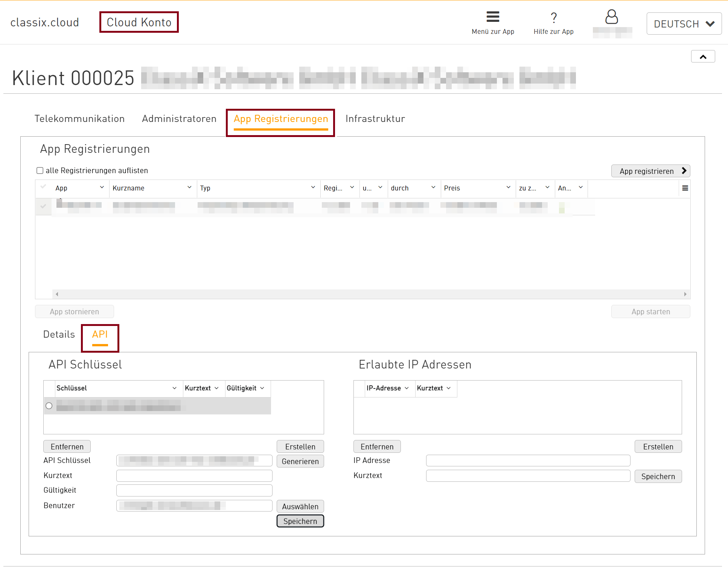
Task: Expand the Kurzname column dropdown arrow
Action: click(189, 187)
